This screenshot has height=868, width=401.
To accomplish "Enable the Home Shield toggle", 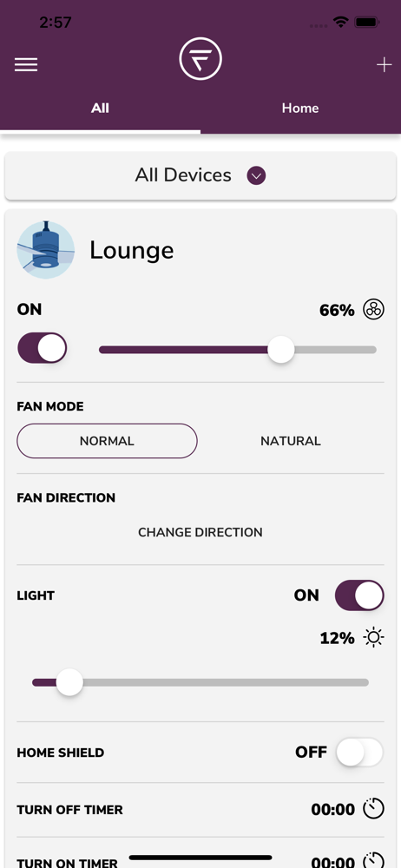I will coord(359,753).
